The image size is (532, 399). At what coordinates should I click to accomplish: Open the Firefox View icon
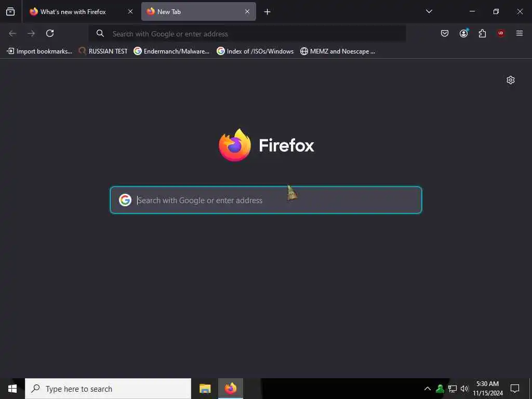pyautogui.click(x=10, y=11)
